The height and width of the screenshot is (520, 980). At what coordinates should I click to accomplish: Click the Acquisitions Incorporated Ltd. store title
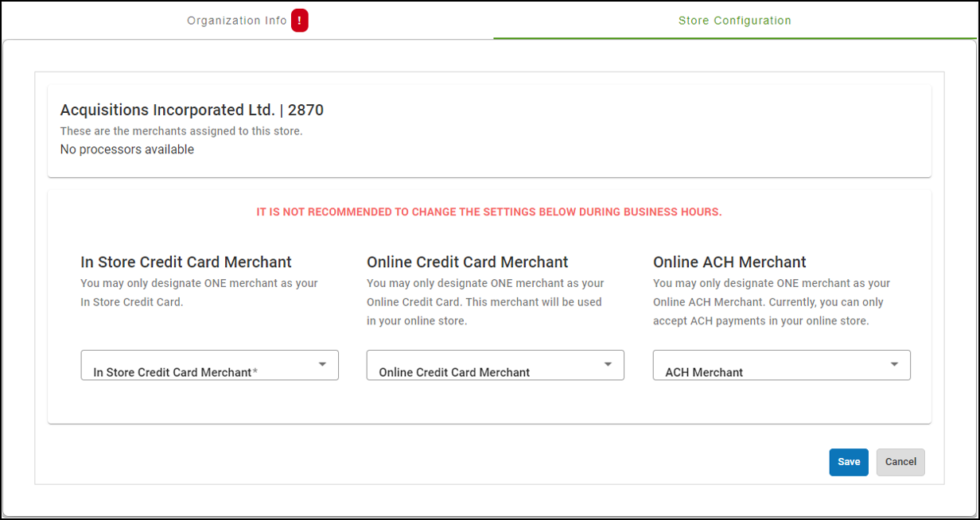click(x=192, y=111)
